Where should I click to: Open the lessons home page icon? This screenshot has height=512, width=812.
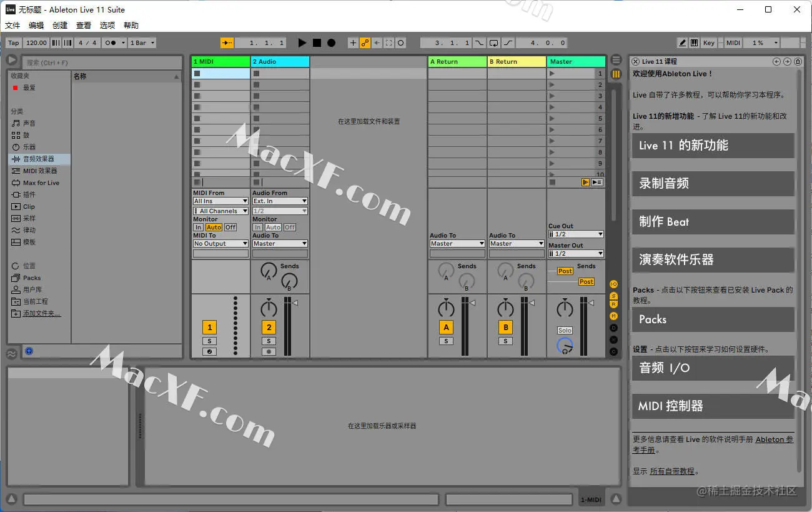(798, 61)
